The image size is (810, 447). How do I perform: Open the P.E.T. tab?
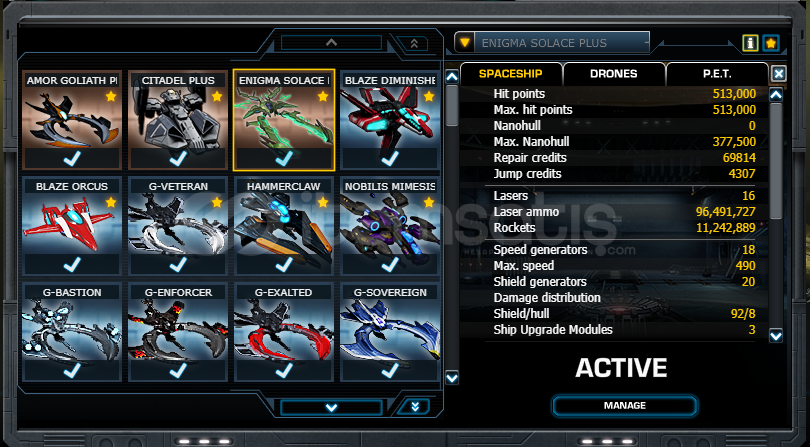(717, 73)
